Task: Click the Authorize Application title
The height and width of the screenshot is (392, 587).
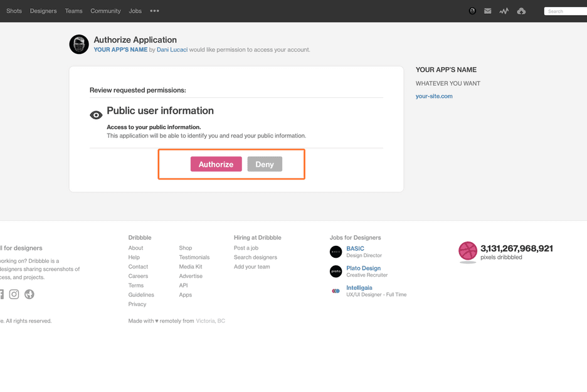Action: 135,40
